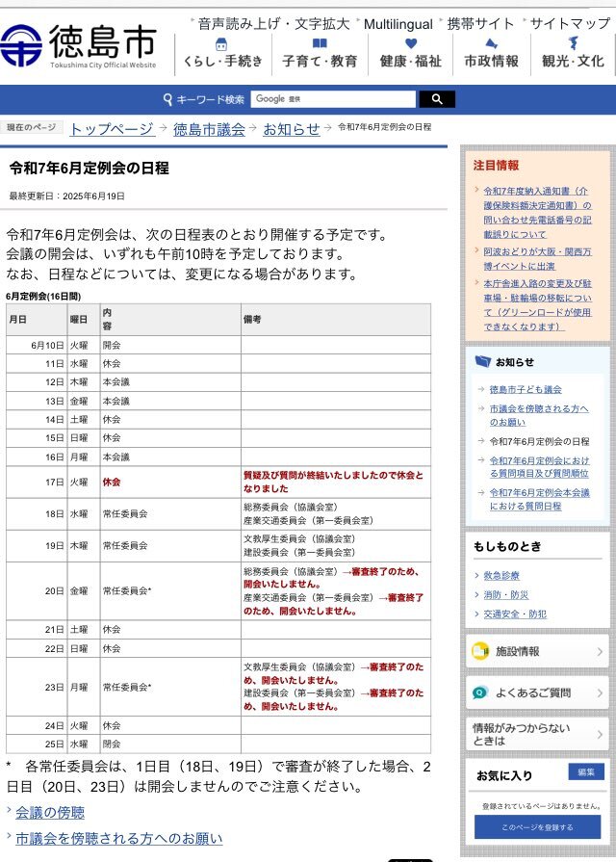Open 令和7年6月定例会本会議における質問日程 link
Image resolution: width=616 pixels, height=862 pixels.
[x=539, y=499]
